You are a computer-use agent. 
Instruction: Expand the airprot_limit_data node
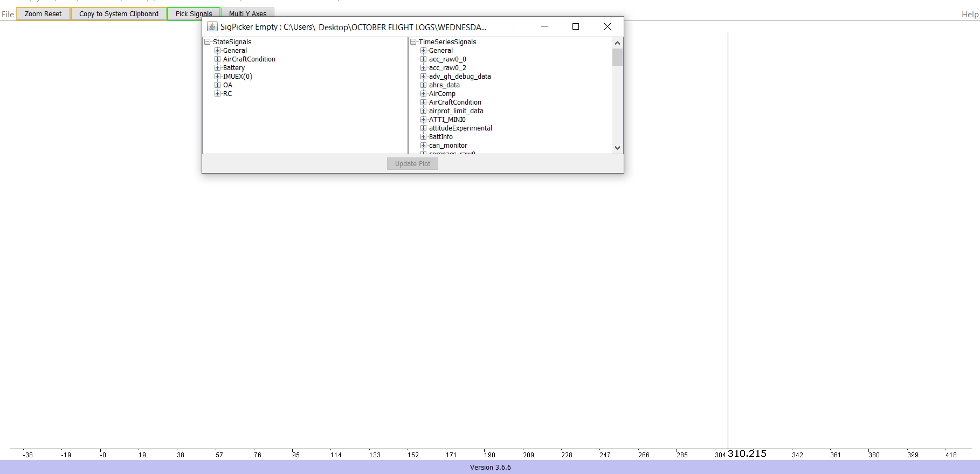[x=424, y=111]
